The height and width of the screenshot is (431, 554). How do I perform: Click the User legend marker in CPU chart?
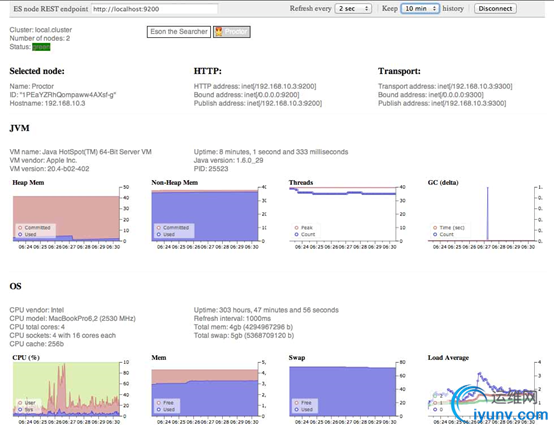20,403
